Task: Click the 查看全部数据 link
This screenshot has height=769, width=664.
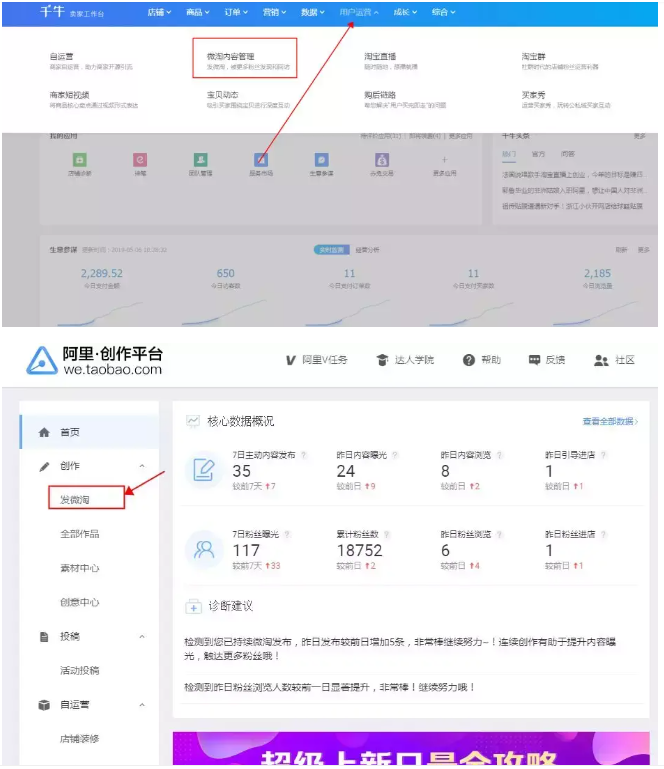Action: coord(609,422)
